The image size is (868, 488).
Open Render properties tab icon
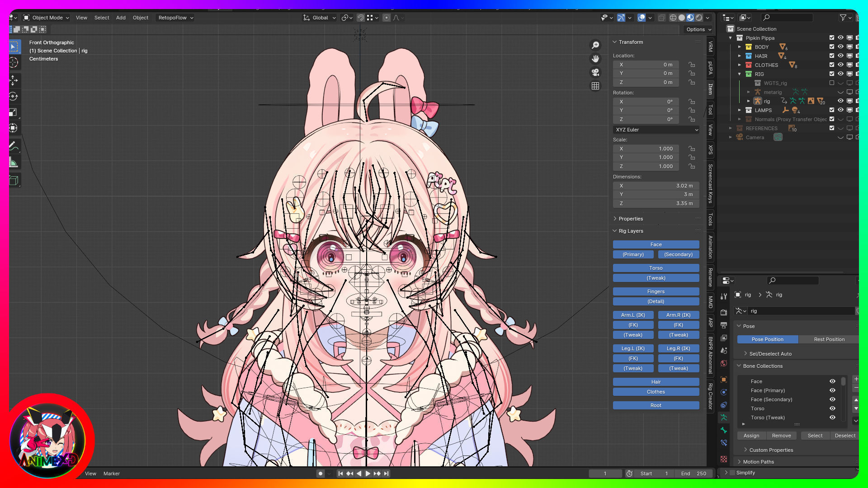pyautogui.click(x=724, y=312)
